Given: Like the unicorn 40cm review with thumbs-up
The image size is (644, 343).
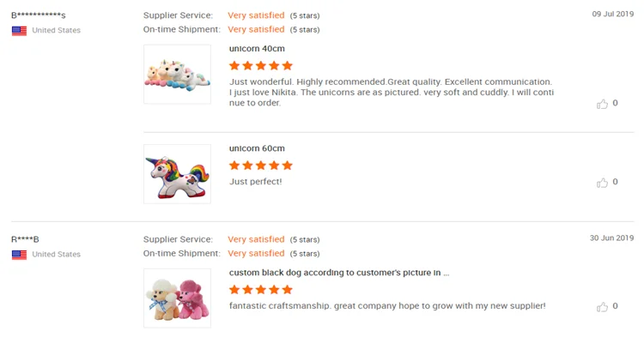Looking at the screenshot, I should pos(602,104).
